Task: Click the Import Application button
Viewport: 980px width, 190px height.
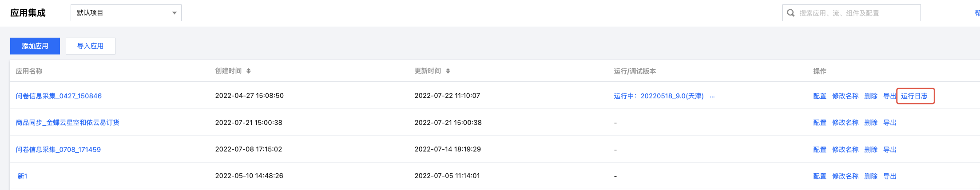Action: (x=91, y=46)
